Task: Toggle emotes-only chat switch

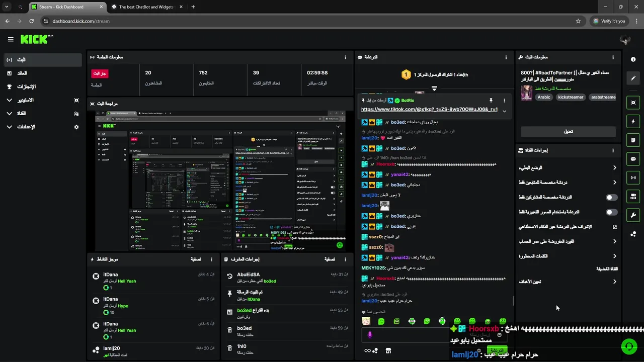Action: pos(611,212)
